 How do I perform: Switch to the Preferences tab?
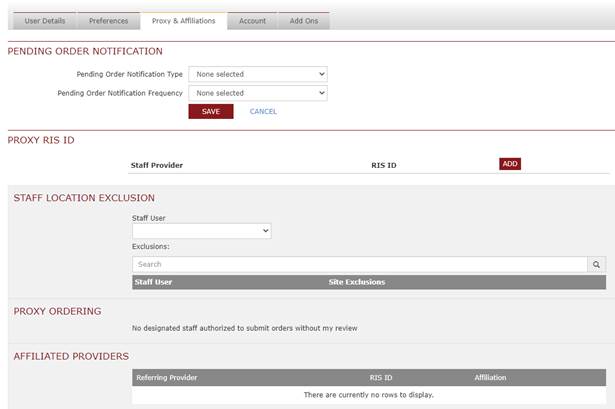tap(108, 21)
